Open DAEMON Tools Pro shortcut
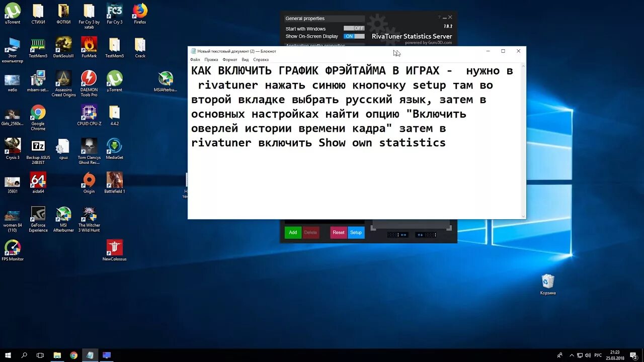644x362 pixels. 89,83
